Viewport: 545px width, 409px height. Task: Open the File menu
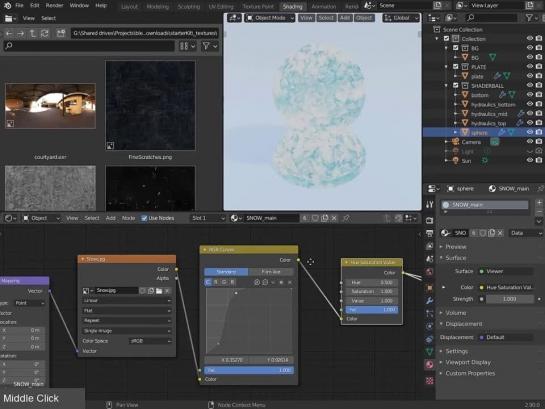click(x=19, y=6)
